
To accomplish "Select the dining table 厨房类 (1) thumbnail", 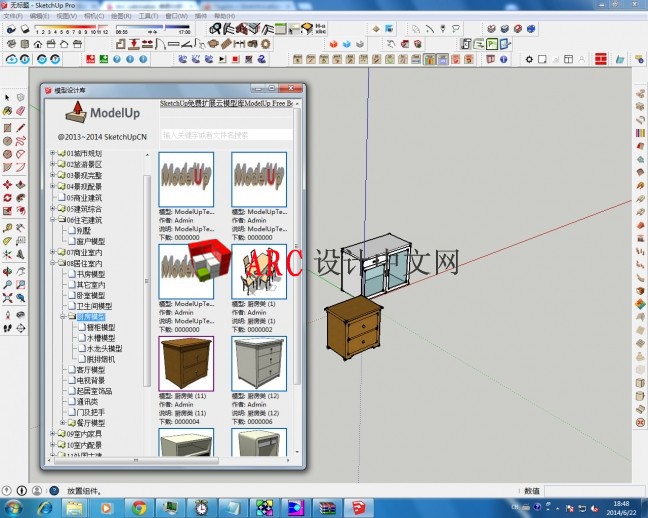I will tap(259, 272).
